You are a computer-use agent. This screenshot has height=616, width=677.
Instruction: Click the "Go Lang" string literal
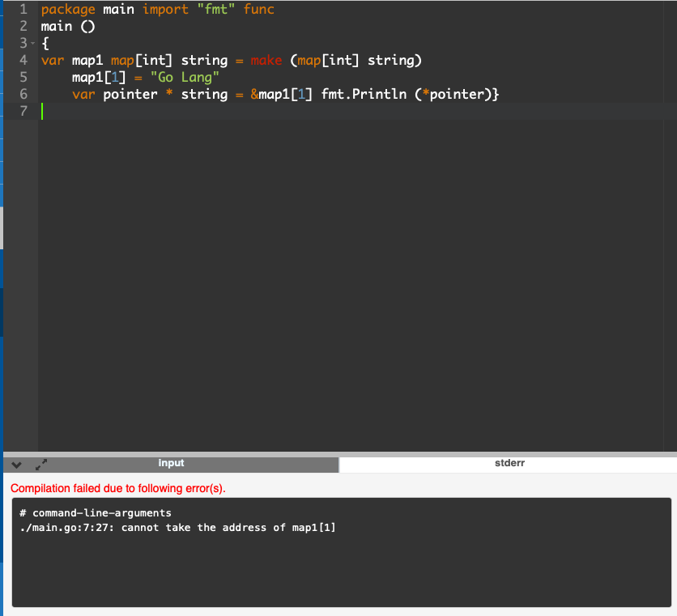(x=185, y=77)
